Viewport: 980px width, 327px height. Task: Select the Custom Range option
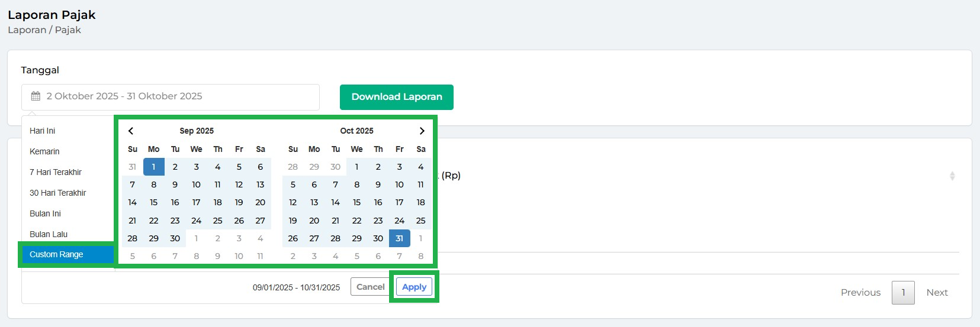click(x=56, y=254)
